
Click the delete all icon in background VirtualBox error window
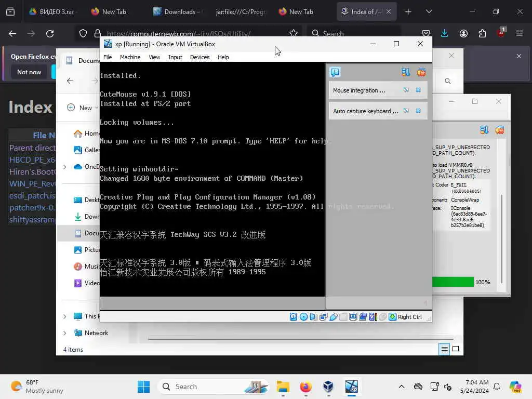pyautogui.click(x=499, y=129)
